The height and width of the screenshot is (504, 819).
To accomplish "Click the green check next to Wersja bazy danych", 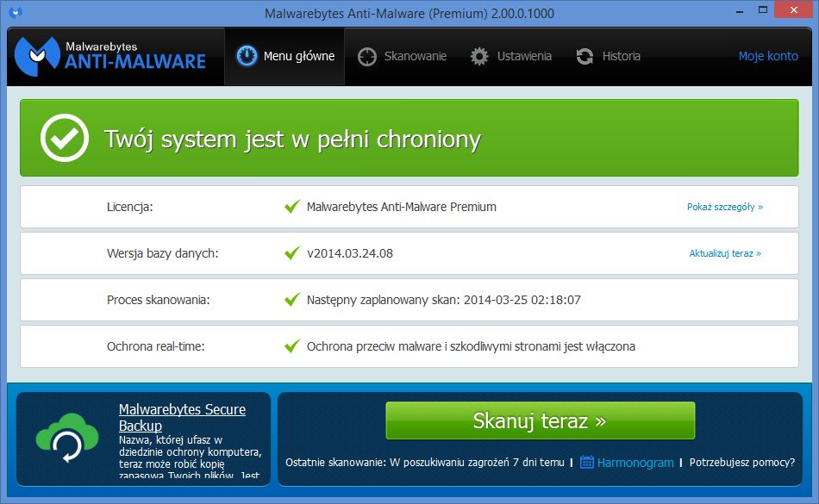I will coord(292,253).
